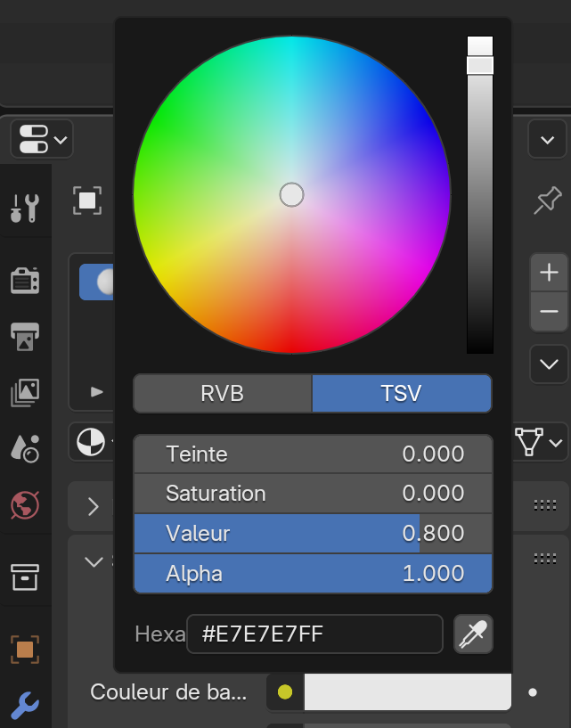Expand the material slot specials chevron
The image size is (571, 728).
[x=549, y=364]
